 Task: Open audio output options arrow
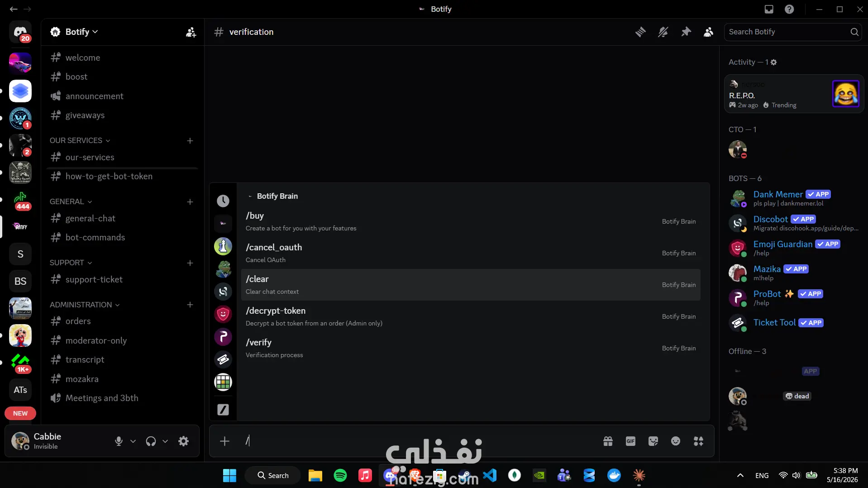pyautogui.click(x=165, y=441)
